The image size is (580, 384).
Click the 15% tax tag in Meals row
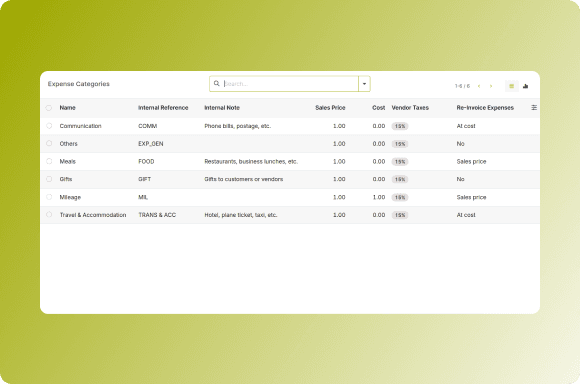click(x=399, y=162)
